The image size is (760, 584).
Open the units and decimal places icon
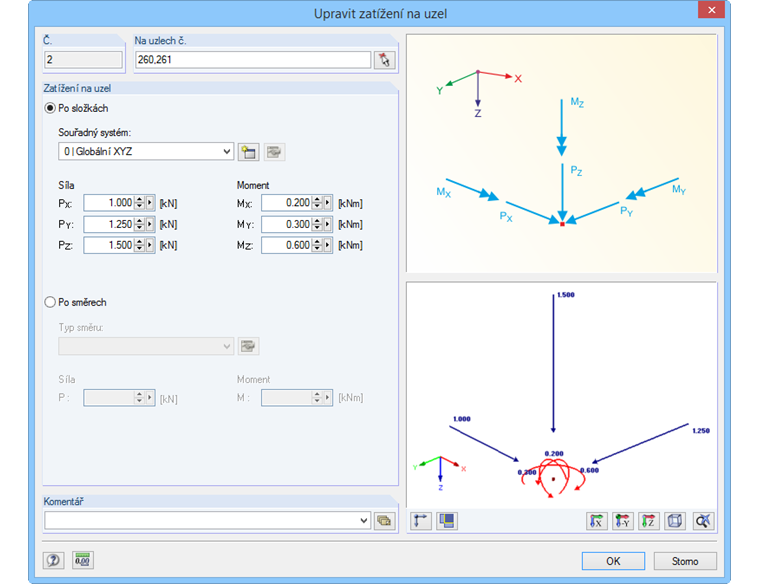pyautogui.click(x=82, y=561)
